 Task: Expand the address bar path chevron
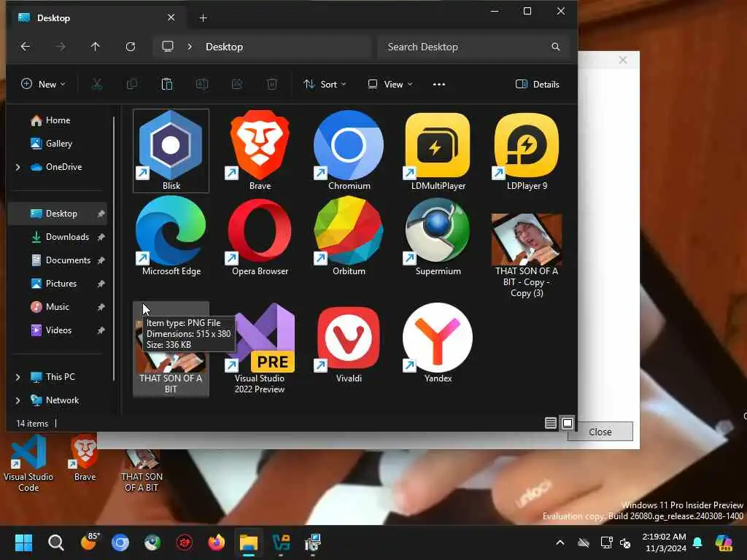pyautogui.click(x=190, y=47)
